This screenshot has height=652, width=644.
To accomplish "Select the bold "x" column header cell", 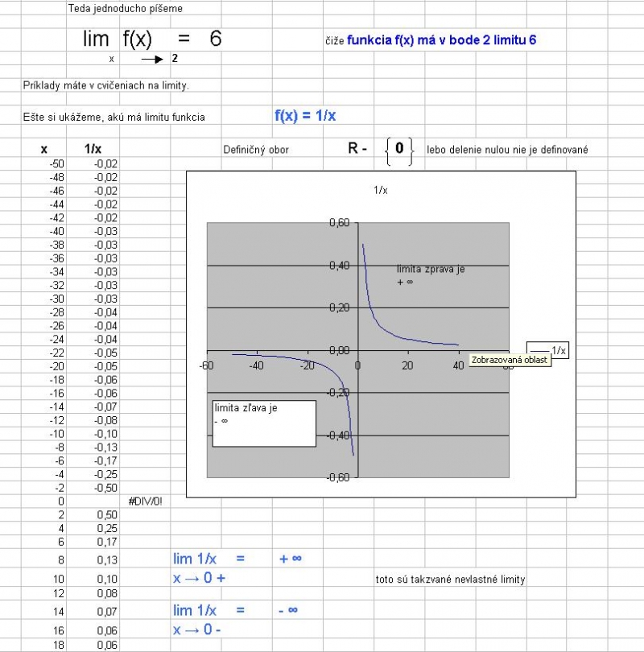I will (44, 149).
